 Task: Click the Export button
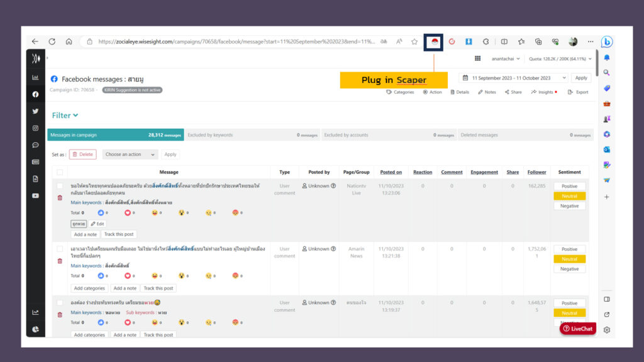[x=578, y=92]
